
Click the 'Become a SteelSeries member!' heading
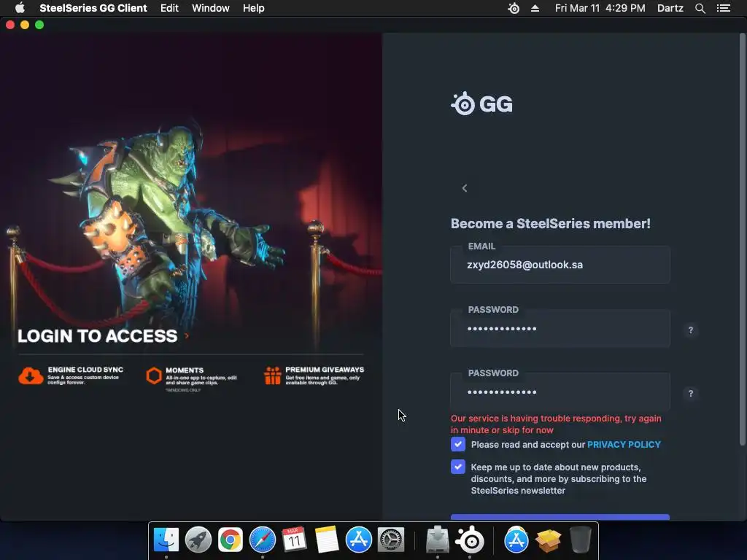550,223
